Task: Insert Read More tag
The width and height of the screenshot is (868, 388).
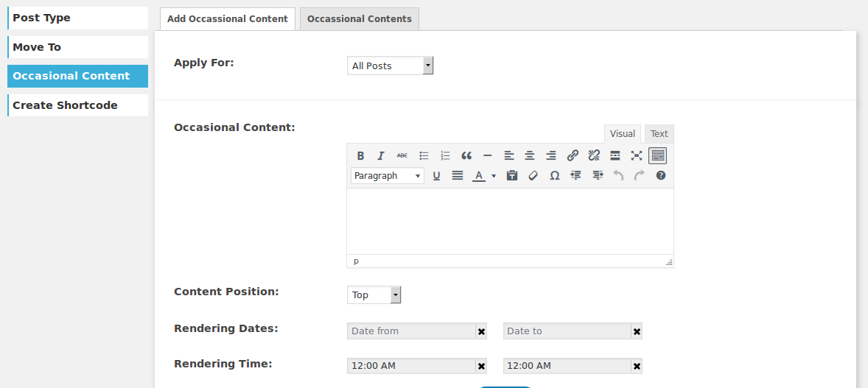Action: pos(615,155)
